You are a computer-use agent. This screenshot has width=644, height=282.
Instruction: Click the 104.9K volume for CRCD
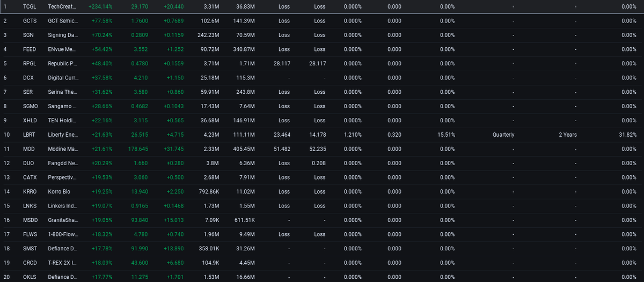pyautogui.click(x=210, y=263)
